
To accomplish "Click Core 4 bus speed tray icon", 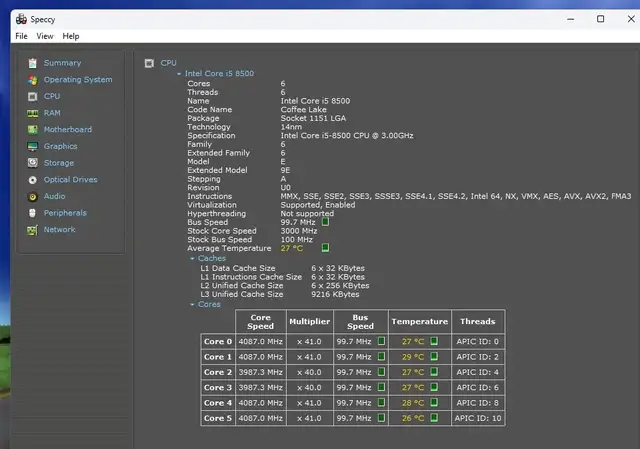I will tap(381, 402).
